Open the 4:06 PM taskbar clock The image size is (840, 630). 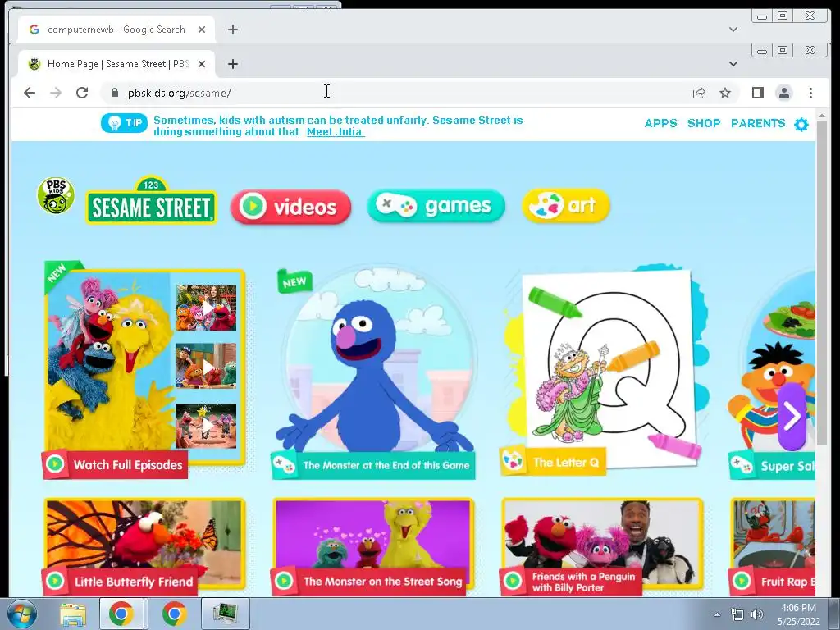[x=798, y=614]
